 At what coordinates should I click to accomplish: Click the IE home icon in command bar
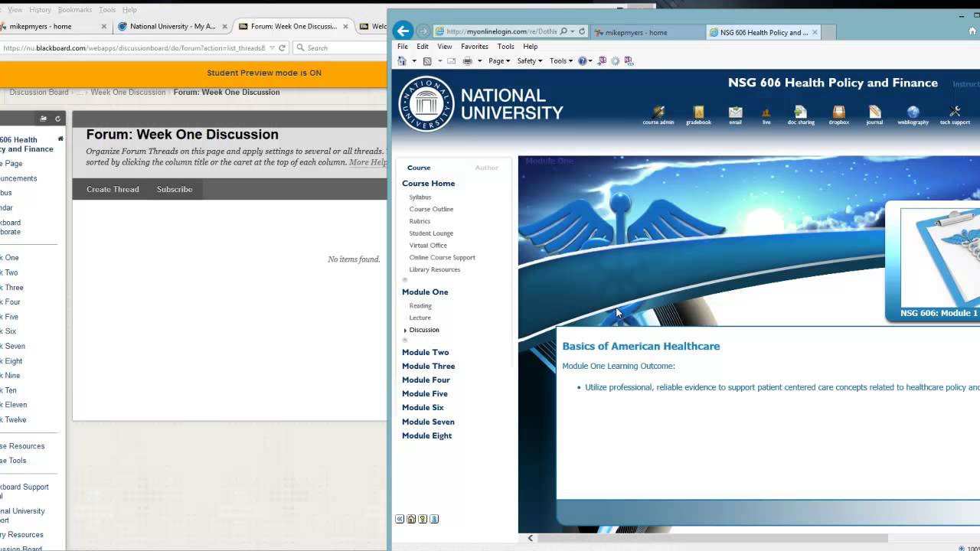point(402,60)
